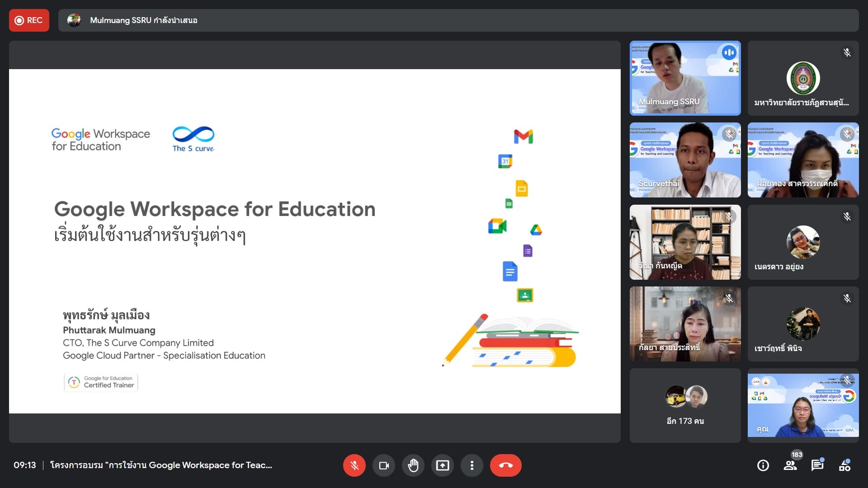Viewport: 868px width, 488px height.
Task: Click the Gmail icon on the slide
Action: [524, 136]
